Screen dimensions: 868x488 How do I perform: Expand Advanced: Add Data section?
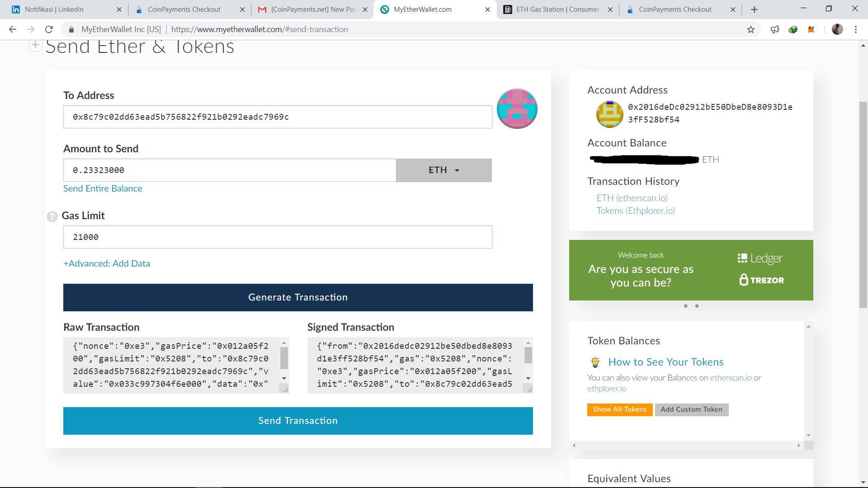107,263
